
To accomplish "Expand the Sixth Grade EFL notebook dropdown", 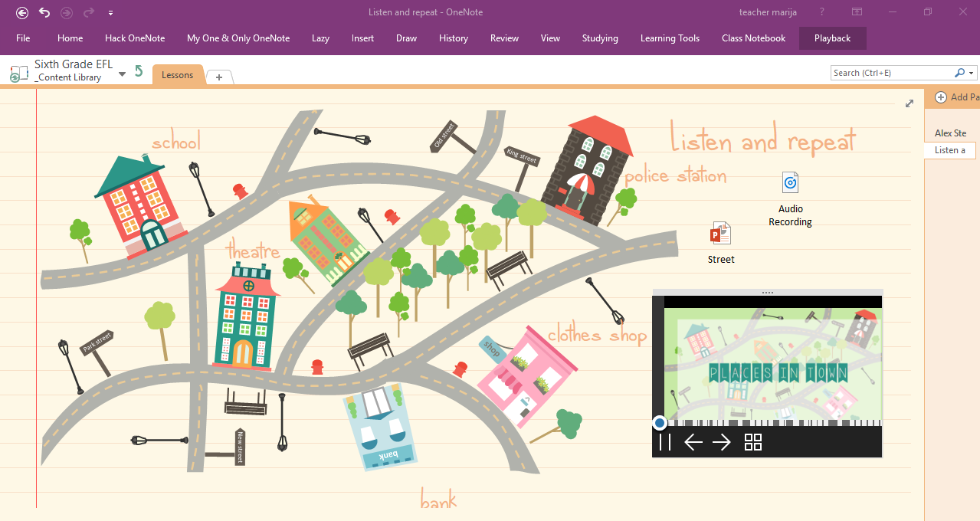I will coord(121,74).
